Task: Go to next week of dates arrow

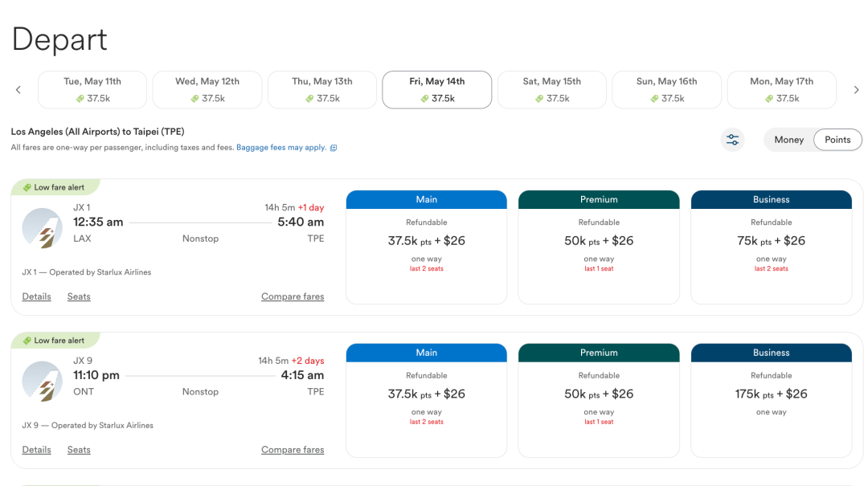Action: tap(857, 90)
